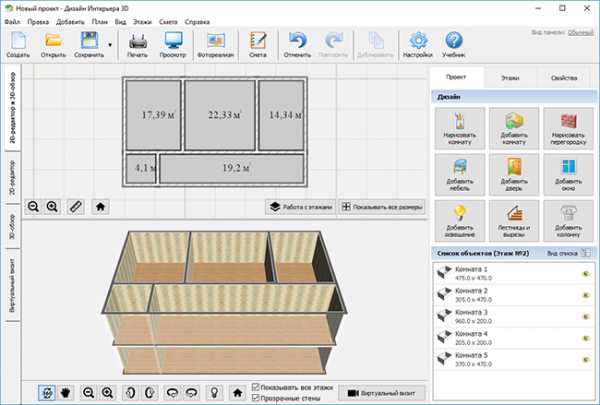Zoom in on the 3D view
The width and height of the screenshot is (600, 405).
108,392
